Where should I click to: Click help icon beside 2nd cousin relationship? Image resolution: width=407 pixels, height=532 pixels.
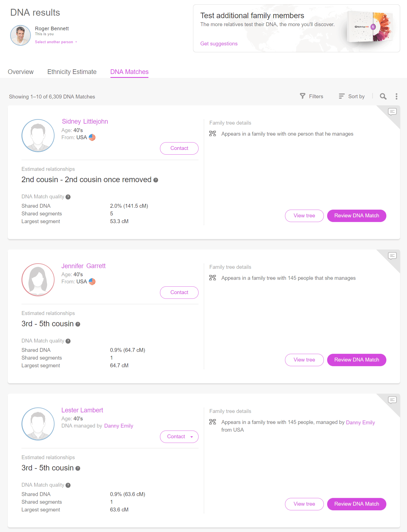click(156, 180)
